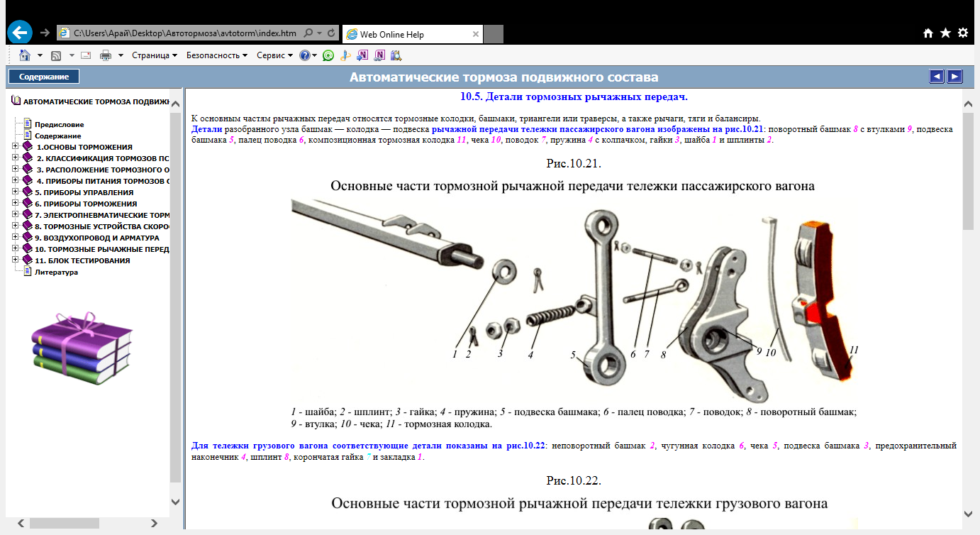
Task: Expand the 9. ВОЗДУХОПРОВОД И АРМАТУРА node
Action: point(16,238)
